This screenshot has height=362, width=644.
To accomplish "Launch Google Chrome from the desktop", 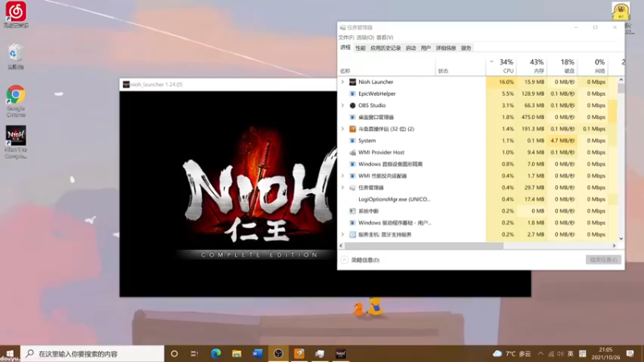I will coord(15,101).
